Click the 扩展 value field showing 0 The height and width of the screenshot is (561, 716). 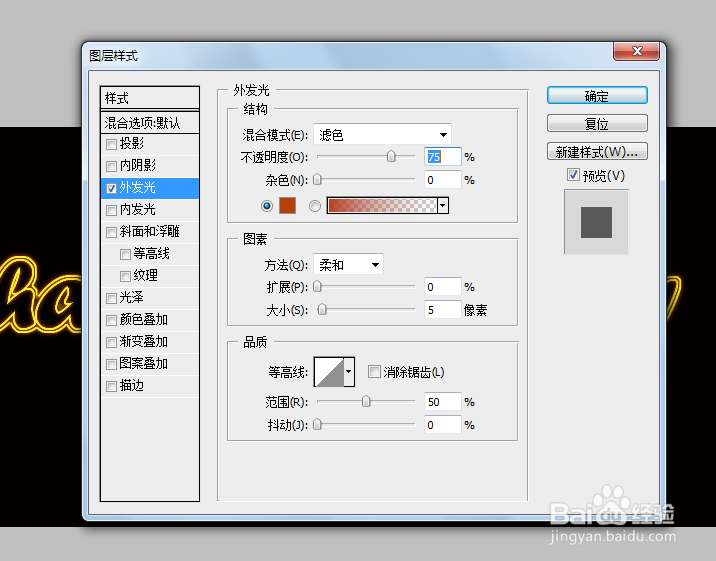coord(442,287)
